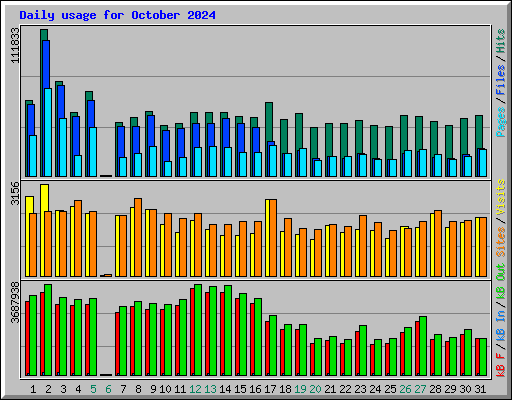Click weekend day 20 label

(315, 389)
